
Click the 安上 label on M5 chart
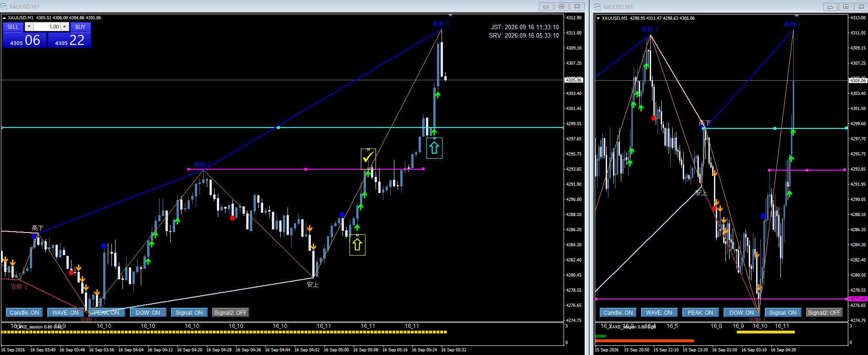pyautogui.click(x=701, y=193)
